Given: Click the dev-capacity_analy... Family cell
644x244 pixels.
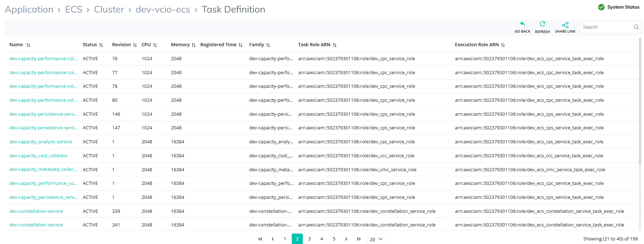Looking at the screenshot, I should coord(271,142).
